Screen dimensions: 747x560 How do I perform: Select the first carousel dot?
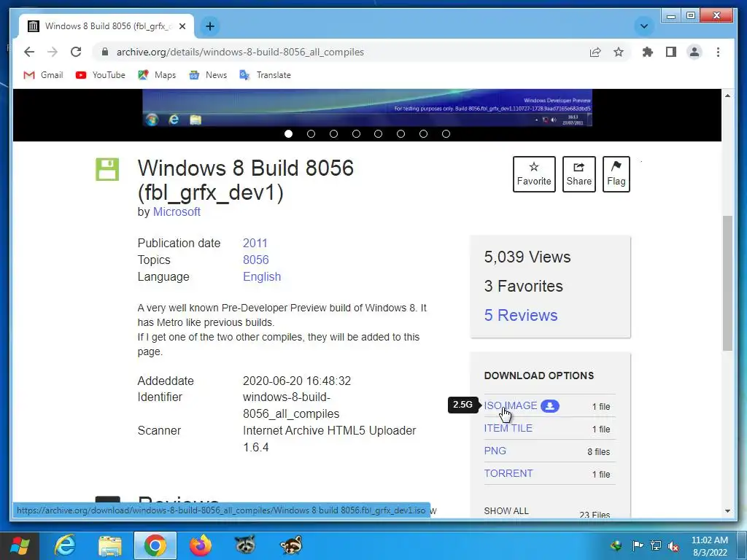[x=288, y=134]
